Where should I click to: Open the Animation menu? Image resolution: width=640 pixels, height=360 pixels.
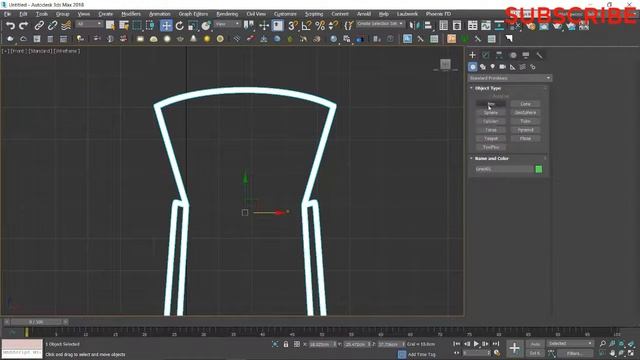(160, 14)
